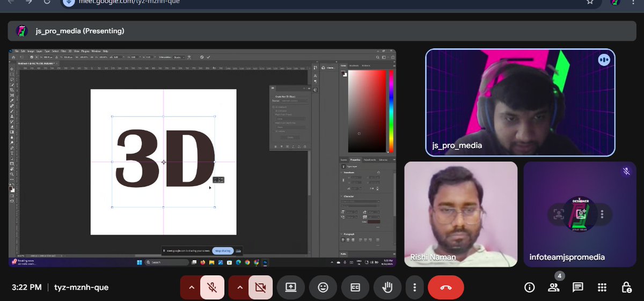This screenshot has width=644, height=301.
Task: Open the Photoshop search icon
Action: (378, 57)
